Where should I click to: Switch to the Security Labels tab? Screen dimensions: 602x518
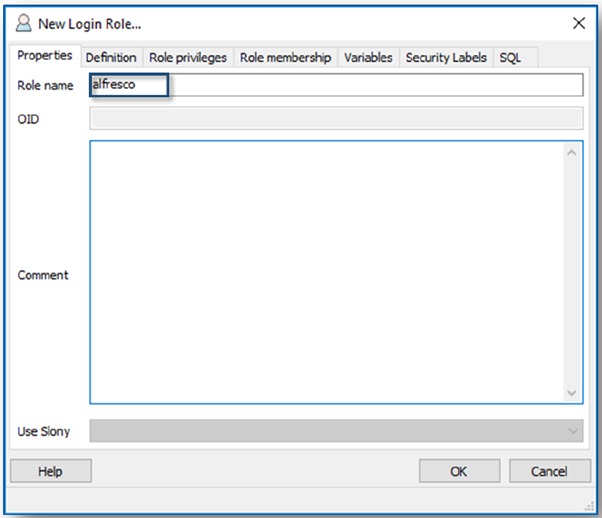pyautogui.click(x=445, y=58)
